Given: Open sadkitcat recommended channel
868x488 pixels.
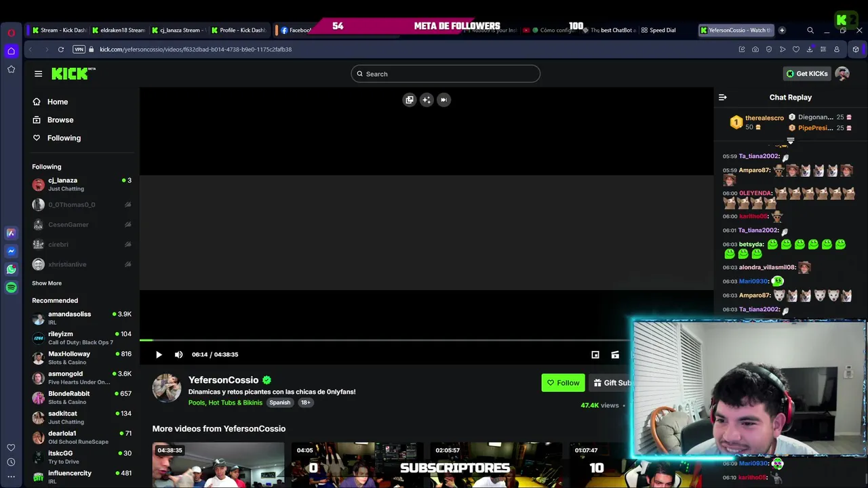Looking at the screenshot, I should [x=81, y=418].
